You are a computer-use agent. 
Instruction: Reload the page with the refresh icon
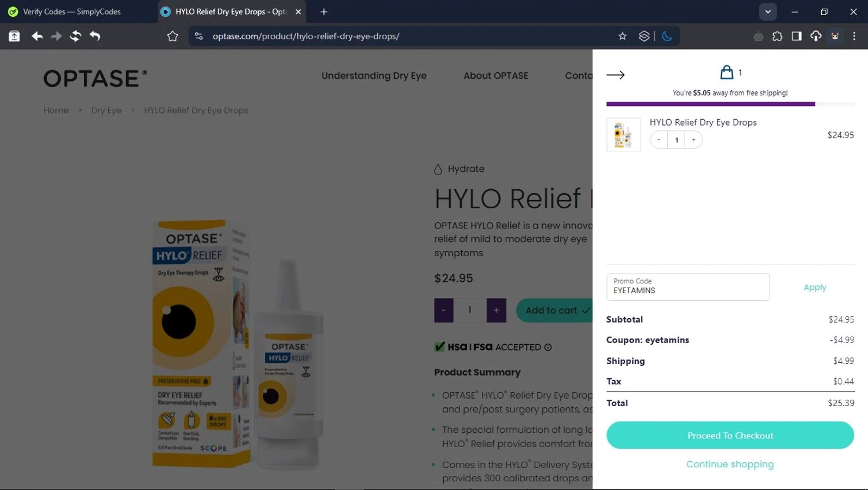click(x=75, y=36)
